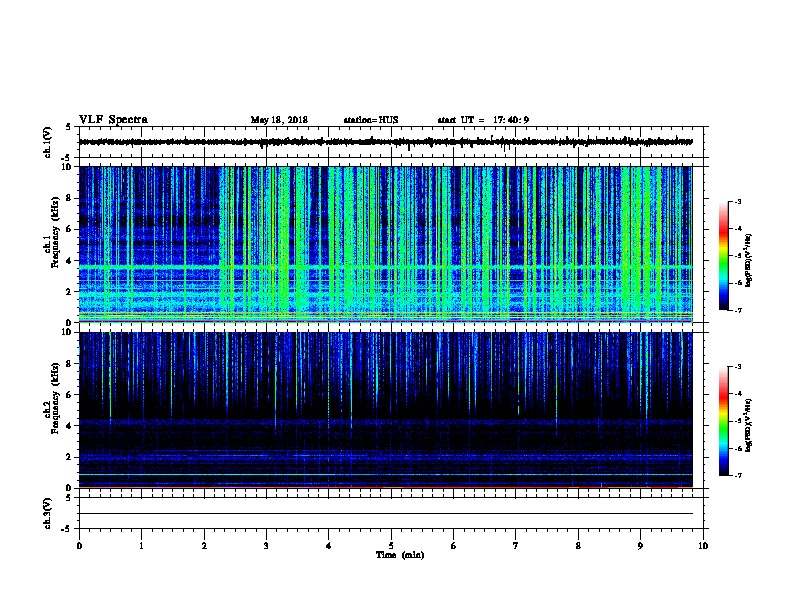The height and width of the screenshot is (612, 792).
Task: Click the Time axis tick label "9"
Action: pyautogui.click(x=640, y=546)
